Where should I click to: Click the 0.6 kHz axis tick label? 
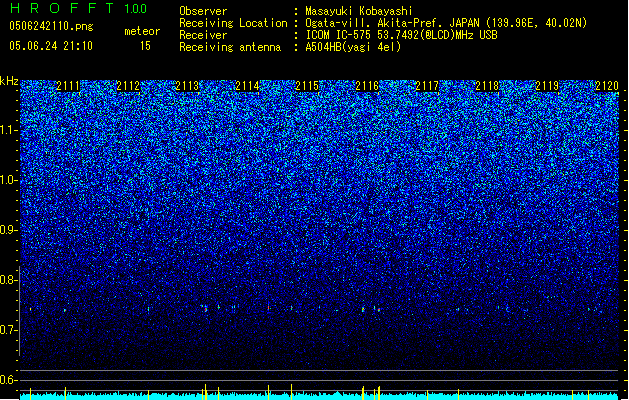click(x=9, y=380)
